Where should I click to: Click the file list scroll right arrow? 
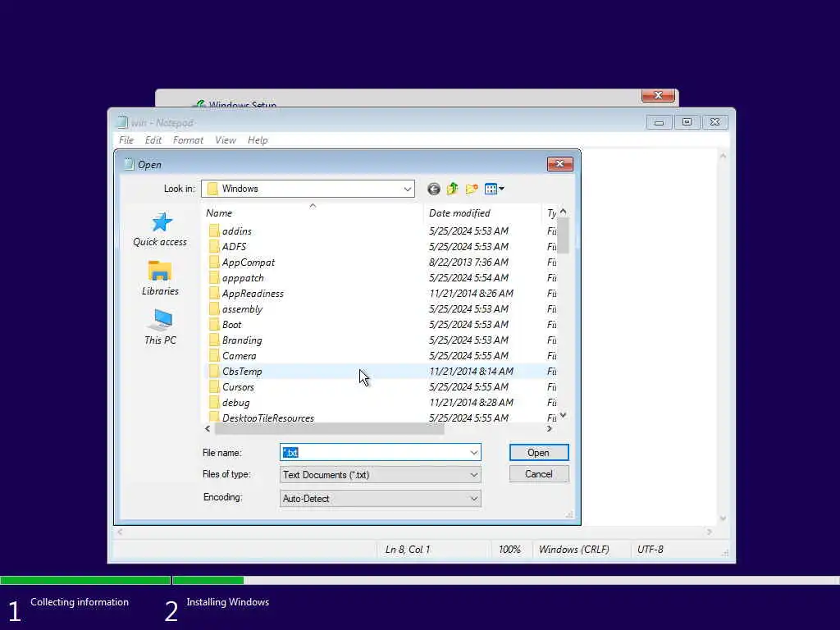[549, 428]
